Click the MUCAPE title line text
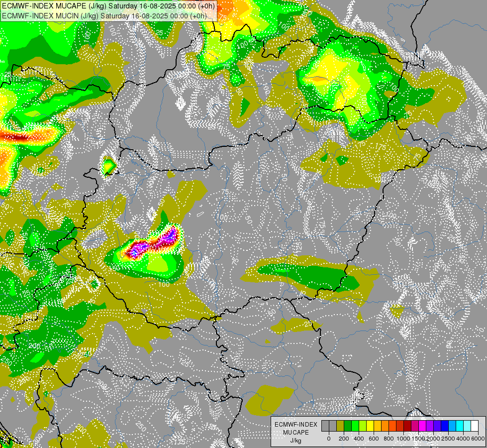The height and width of the screenshot is (448, 487). tap(108, 6)
